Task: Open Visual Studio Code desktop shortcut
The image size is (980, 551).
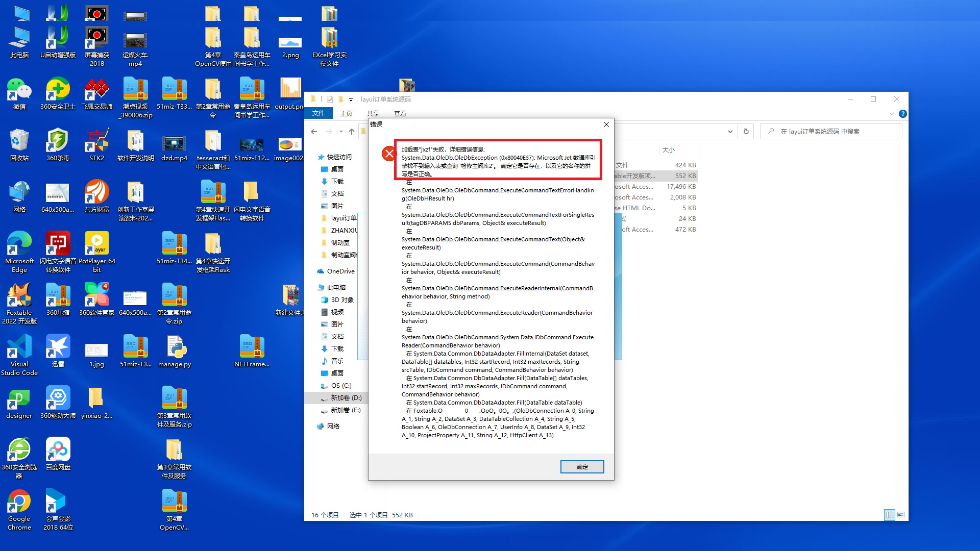Action: [x=19, y=356]
